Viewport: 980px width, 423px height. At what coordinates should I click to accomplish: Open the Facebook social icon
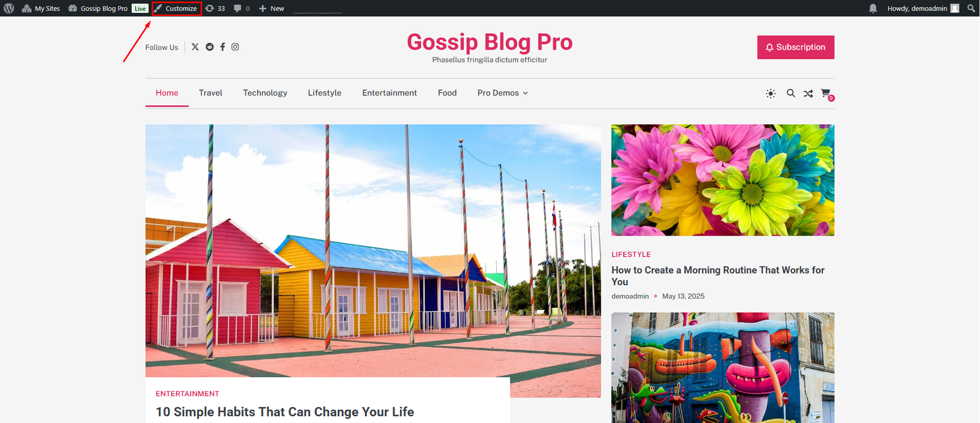pyautogui.click(x=222, y=47)
